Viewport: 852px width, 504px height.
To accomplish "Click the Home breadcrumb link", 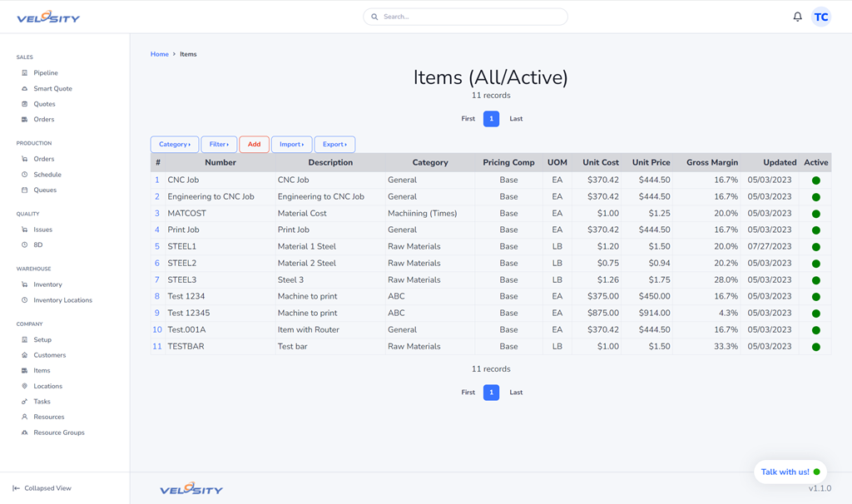I will click(159, 54).
